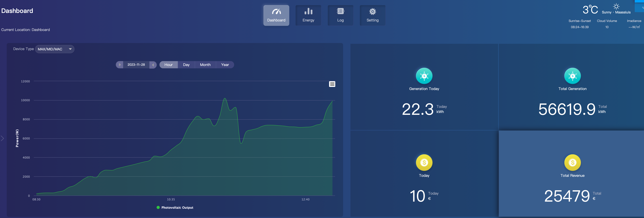
Task: Go to the next date
Action: tap(153, 65)
